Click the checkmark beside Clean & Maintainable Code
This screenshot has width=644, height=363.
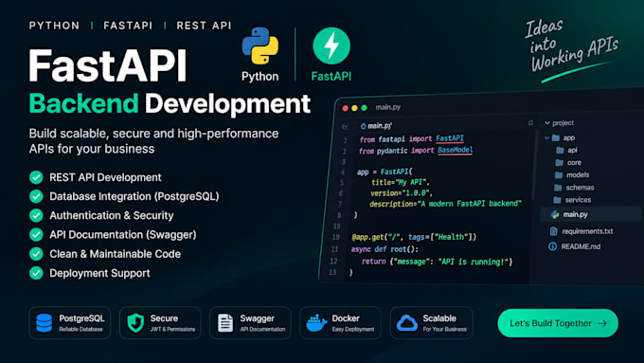36,254
